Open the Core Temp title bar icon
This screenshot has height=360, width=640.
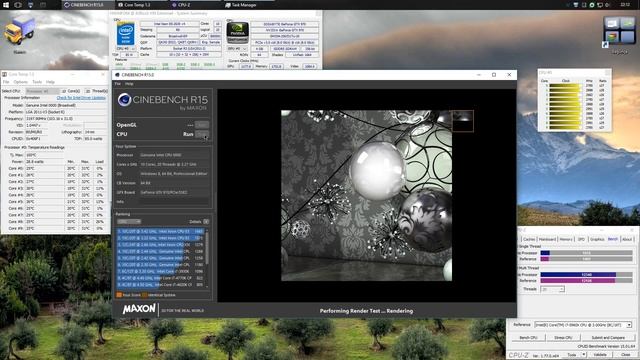coord(4,74)
